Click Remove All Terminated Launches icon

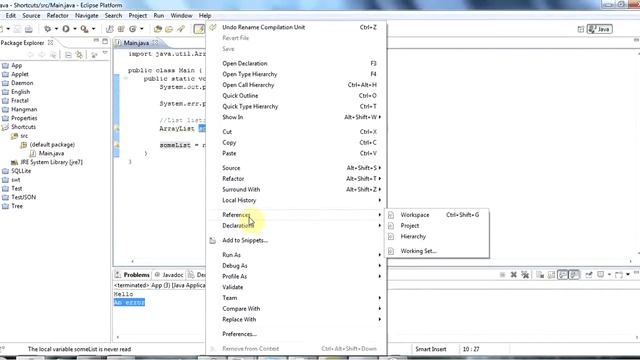point(525,275)
